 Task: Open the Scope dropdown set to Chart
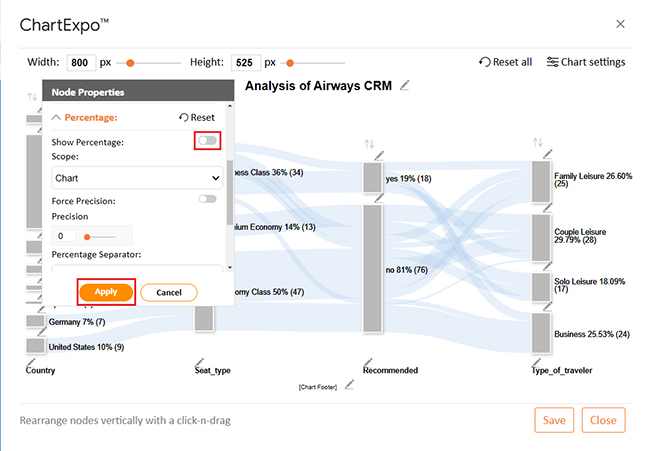(x=137, y=178)
